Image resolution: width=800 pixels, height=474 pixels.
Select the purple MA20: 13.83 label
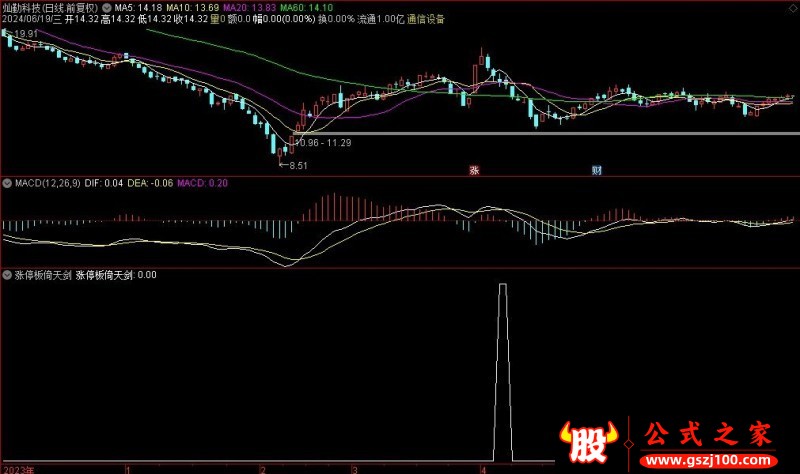[x=249, y=8]
